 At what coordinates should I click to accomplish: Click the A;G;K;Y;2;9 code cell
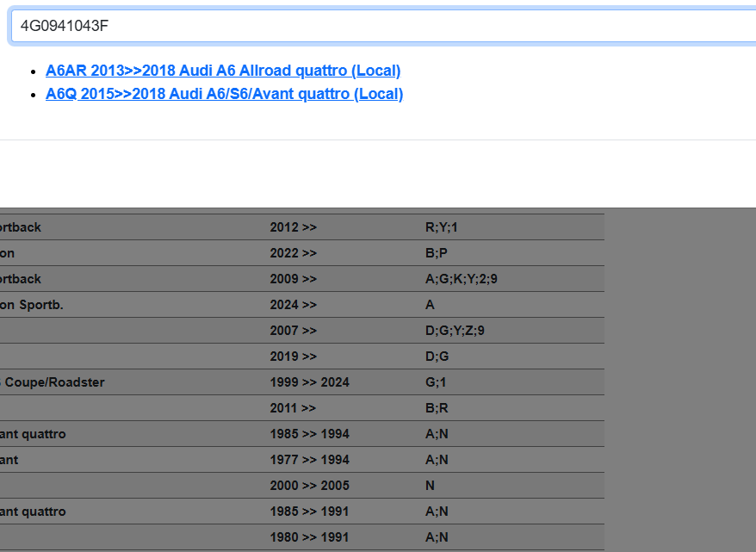[x=461, y=279]
